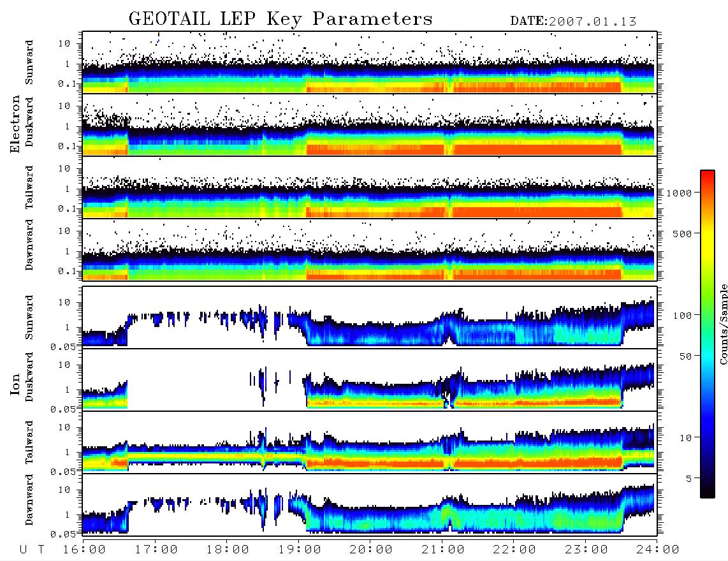Click the 100 colorbar scale label
This screenshot has width=728, height=561.
[683, 316]
